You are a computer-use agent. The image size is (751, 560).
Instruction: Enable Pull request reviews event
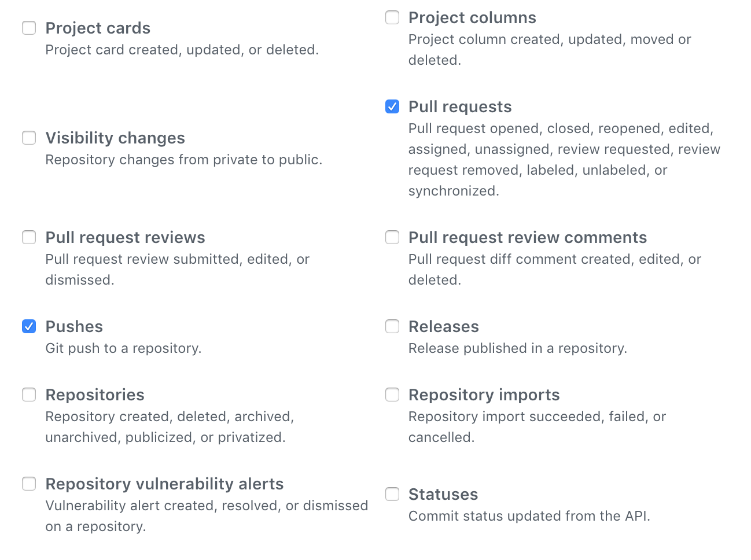tap(29, 237)
